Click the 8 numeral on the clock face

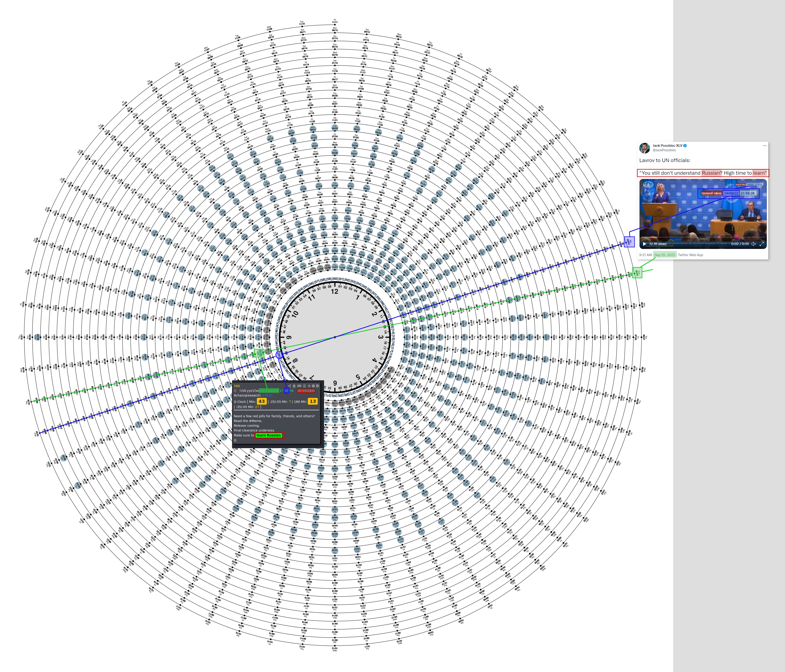[295, 361]
